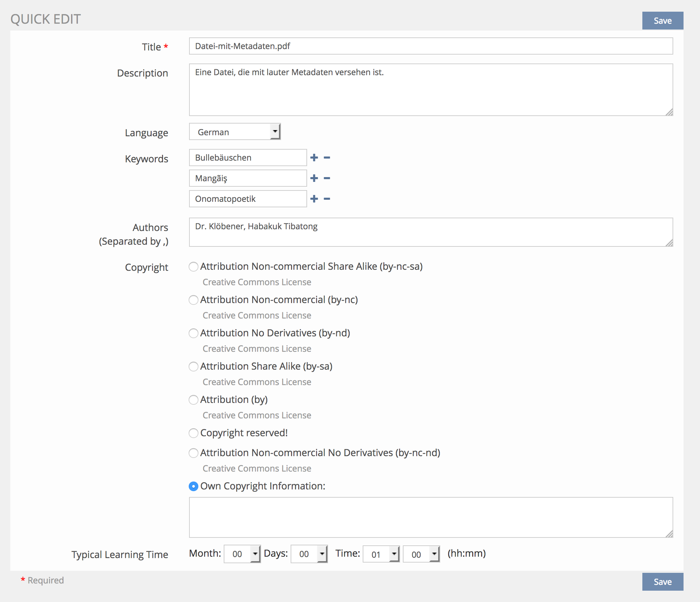Click plus icon next to Onomatopoetik

(x=314, y=199)
